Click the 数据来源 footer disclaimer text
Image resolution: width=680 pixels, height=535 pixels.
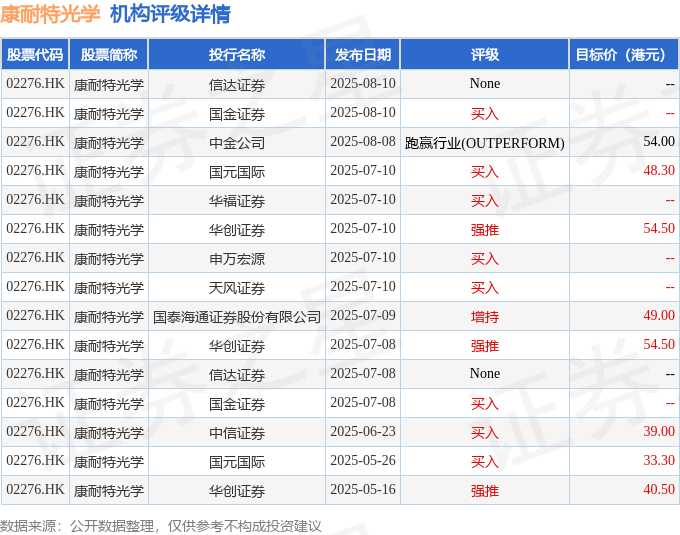(x=161, y=526)
